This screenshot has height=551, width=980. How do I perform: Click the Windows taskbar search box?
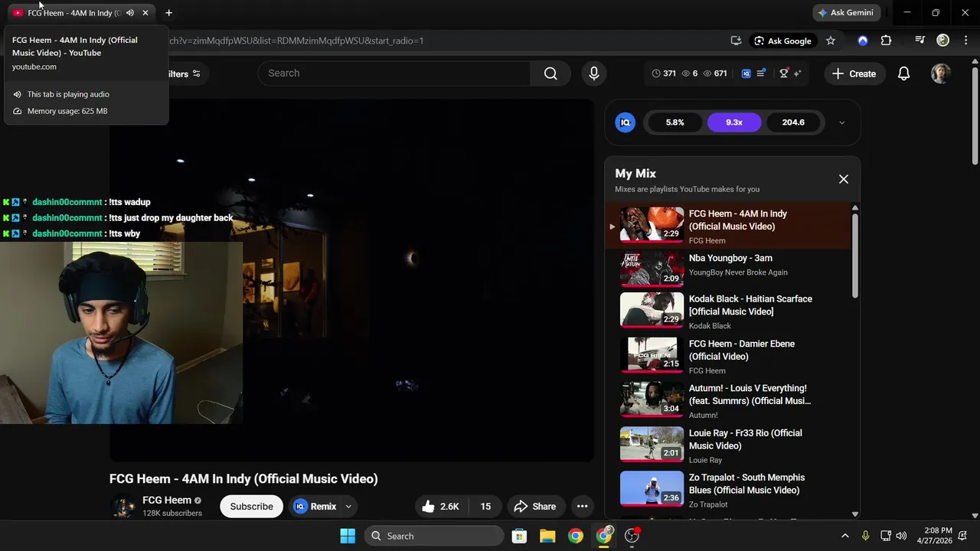[x=434, y=536]
